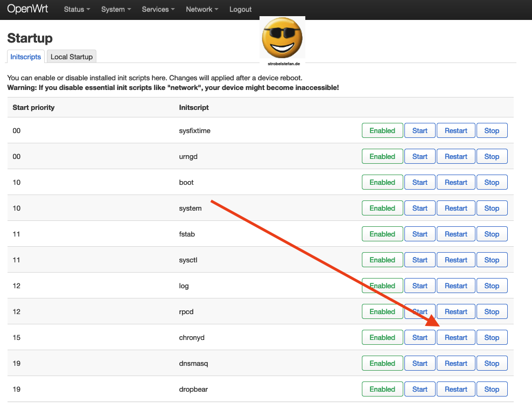Restart the chronyd service

point(456,337)
